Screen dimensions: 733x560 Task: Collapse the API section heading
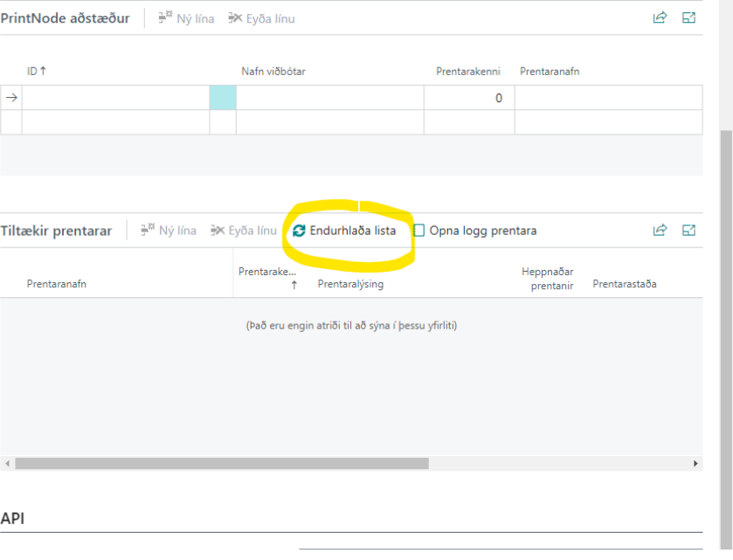[x=13, y=519]
